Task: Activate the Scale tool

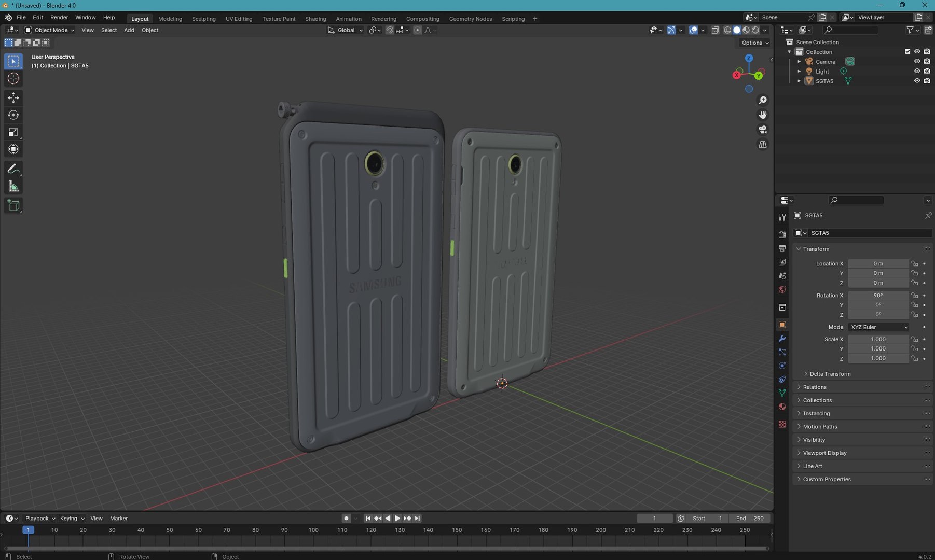Action: 13,132
